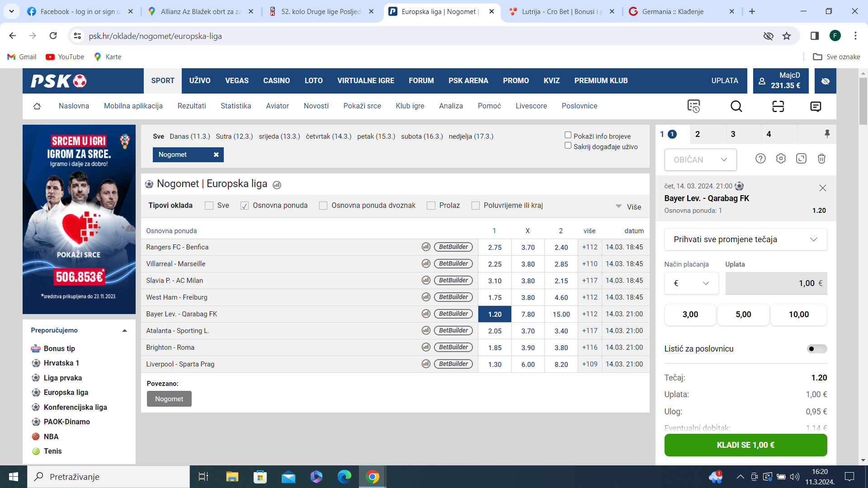Open the chat message icon

816,106
